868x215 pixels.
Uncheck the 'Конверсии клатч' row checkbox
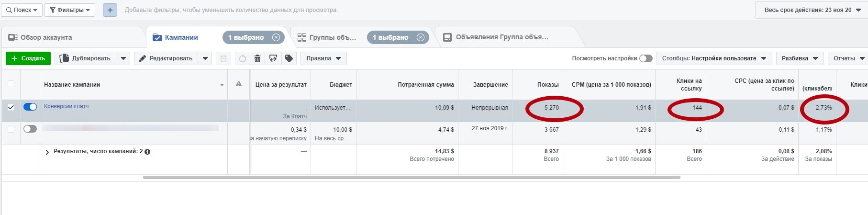[11, 107]
